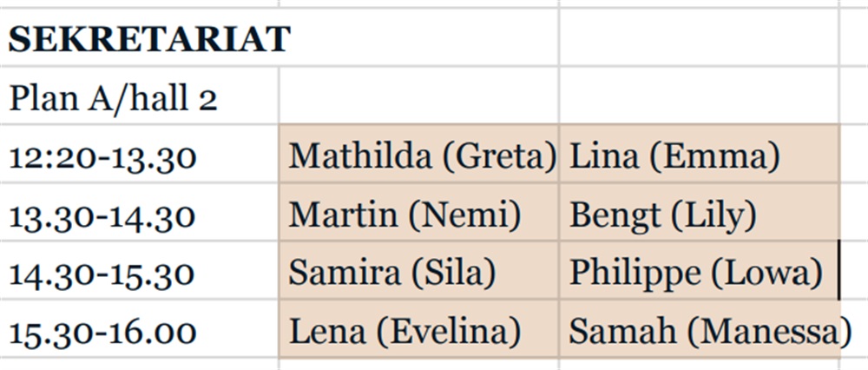Viewport: 868px width, 370px height.
Task: Click the empty cell right of SEKRETARIAT
Action: (700, 37)
